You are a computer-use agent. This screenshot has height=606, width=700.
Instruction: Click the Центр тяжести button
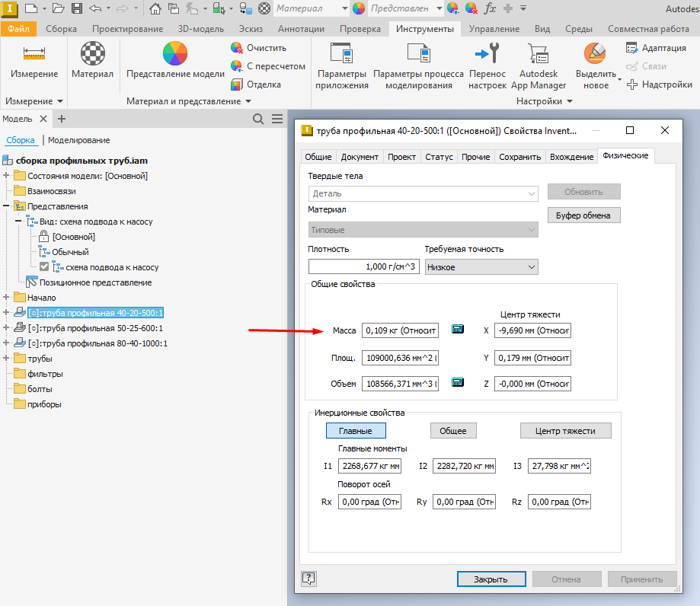(x=565, y=431)
